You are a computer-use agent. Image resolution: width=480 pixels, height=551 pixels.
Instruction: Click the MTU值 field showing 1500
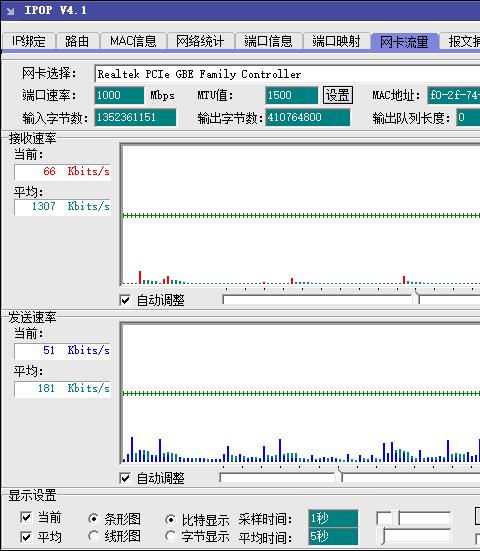click(x=291, y=95)
